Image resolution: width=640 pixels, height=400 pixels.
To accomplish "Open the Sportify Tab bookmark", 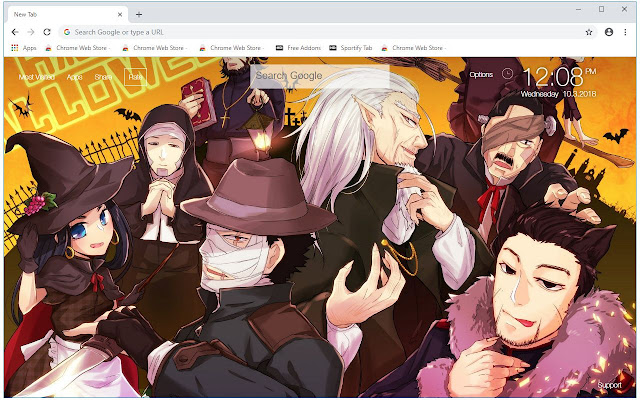I will (x=351, y=48).
